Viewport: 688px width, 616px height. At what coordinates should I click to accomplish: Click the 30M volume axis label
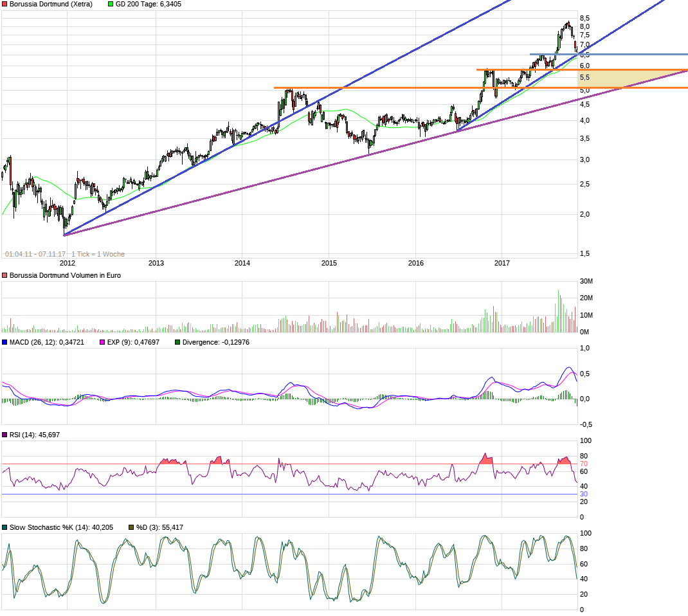[586, 281]
